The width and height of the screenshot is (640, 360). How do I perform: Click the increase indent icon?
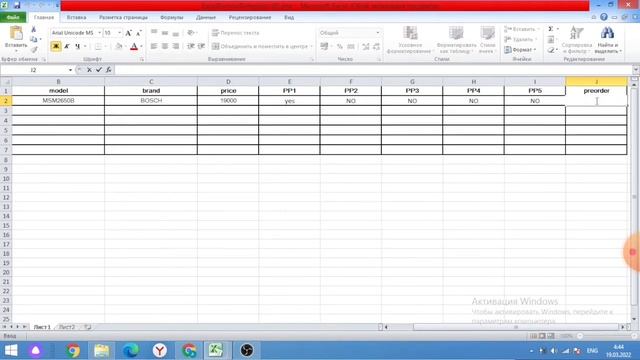[x=201, y=47]
